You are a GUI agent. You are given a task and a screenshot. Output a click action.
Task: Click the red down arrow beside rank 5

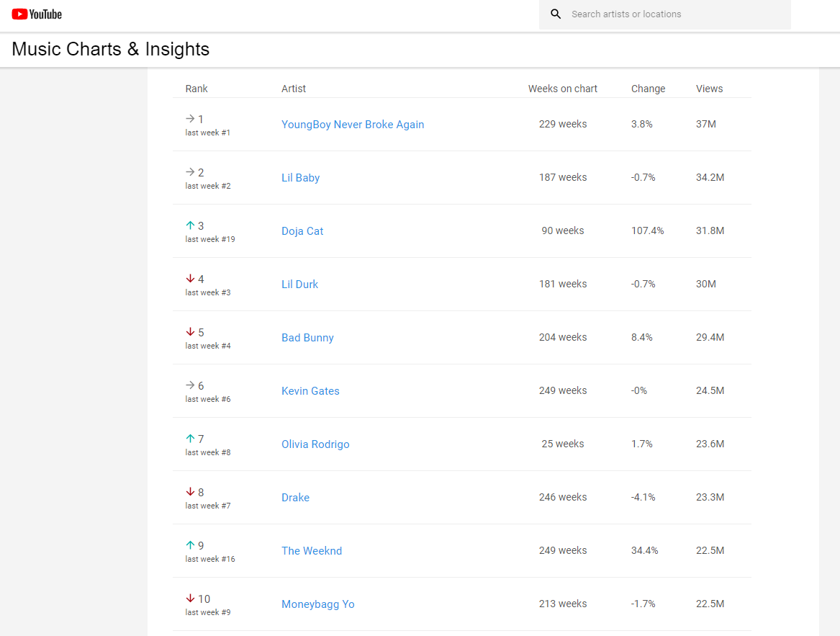190,332
